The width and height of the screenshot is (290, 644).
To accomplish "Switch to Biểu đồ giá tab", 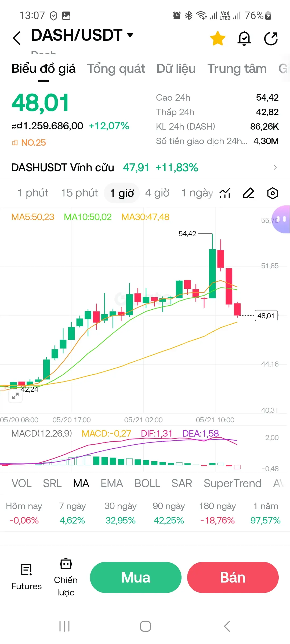I will 44,69.
